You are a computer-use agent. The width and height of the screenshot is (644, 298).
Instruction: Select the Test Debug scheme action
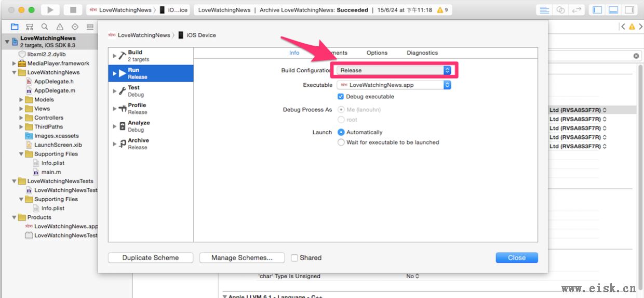tap(151, 91)
